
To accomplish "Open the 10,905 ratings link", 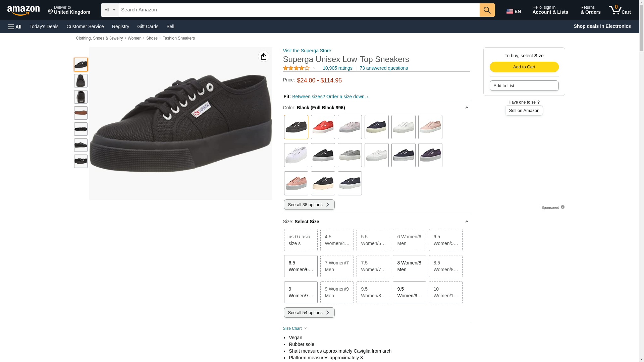I will pos(337,68).
